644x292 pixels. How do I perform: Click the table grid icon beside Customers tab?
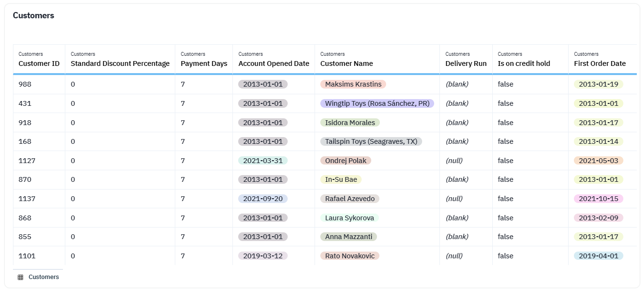20,277
